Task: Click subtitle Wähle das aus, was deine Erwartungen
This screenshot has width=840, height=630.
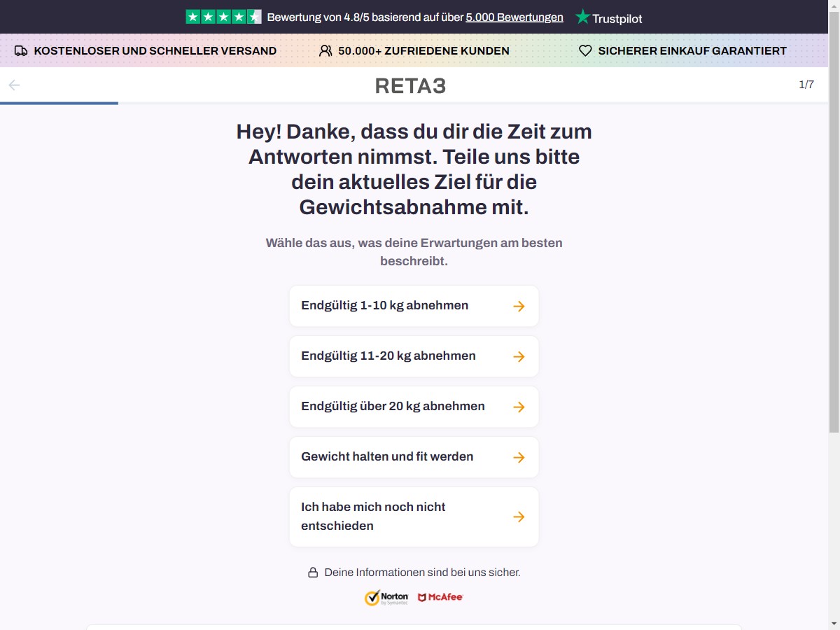Action: (414, 252)
